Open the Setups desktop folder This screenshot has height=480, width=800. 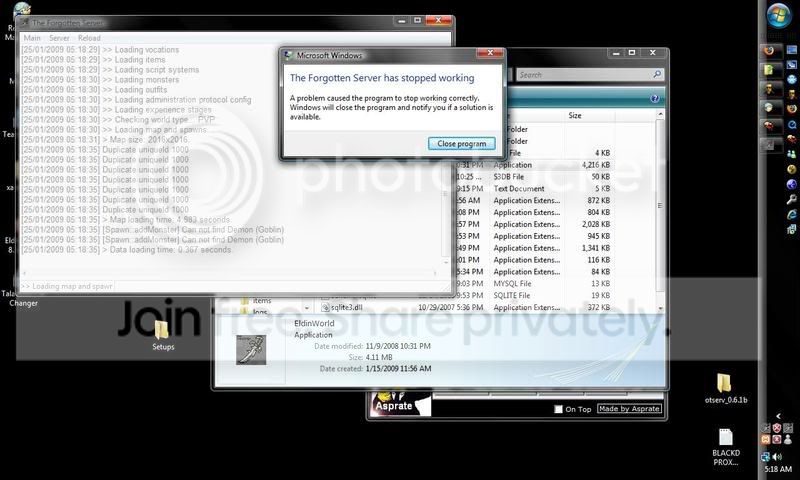[163, 336]
